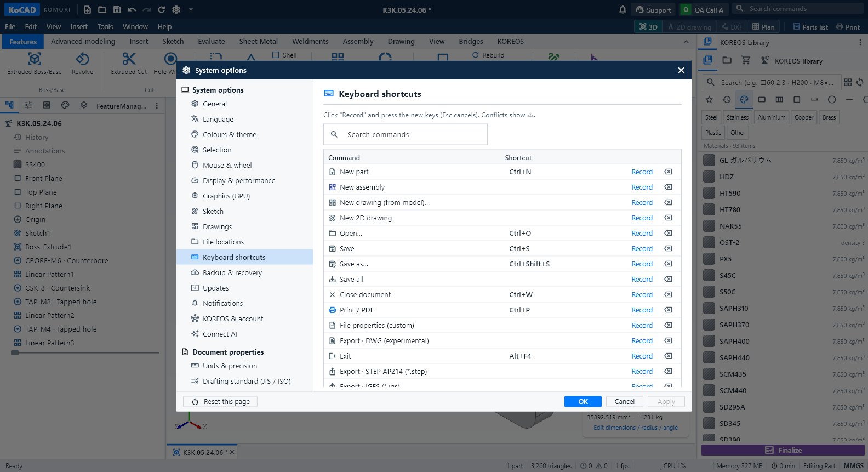Click the Save icon in quick toolbar
The height and width of the screenshot is (472, 868).
[x=117, y=9]
